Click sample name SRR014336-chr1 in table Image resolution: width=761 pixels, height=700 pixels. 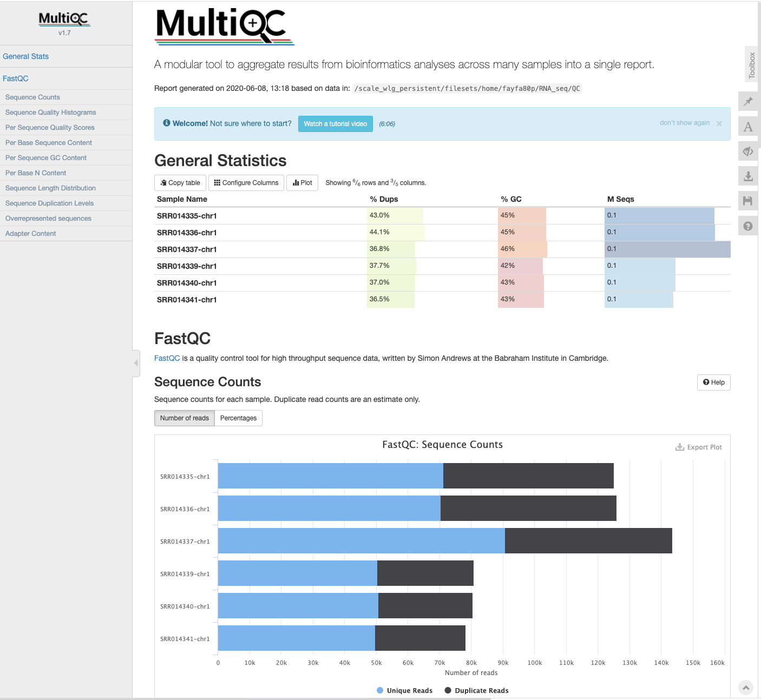187,233
